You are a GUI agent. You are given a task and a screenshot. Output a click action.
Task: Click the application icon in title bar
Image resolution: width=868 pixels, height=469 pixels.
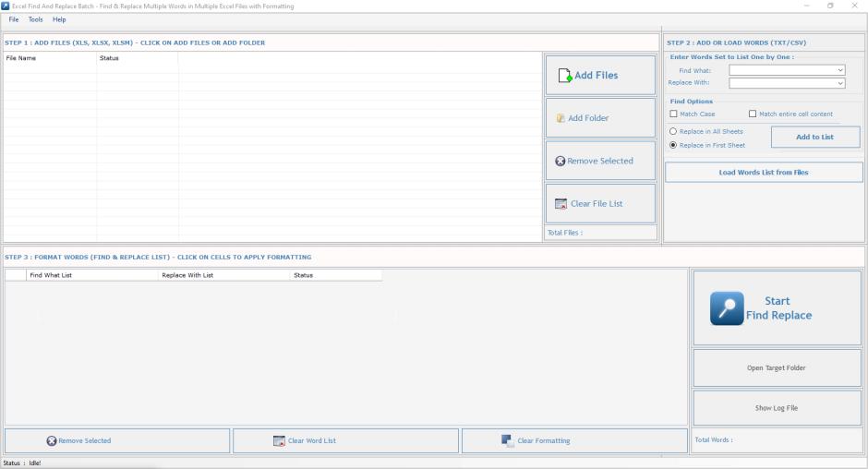pyautogui.click(x=6, y=6)
